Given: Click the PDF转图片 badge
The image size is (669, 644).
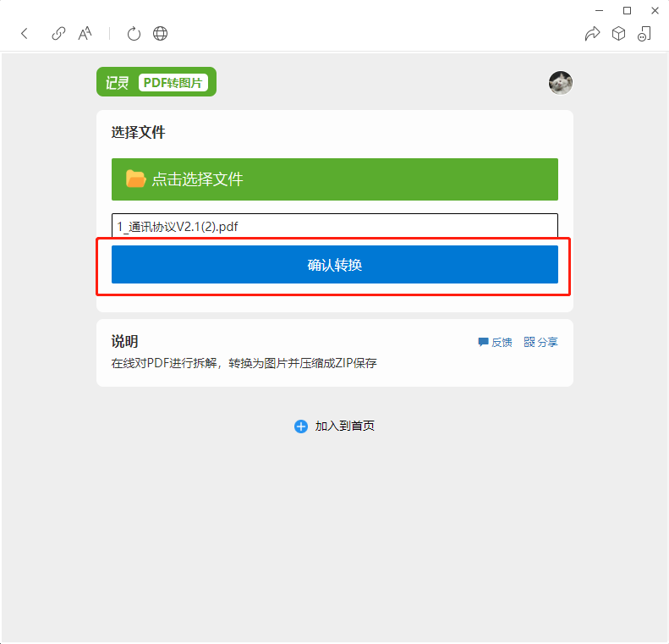Looking at the screenshot, I should pos(173,82).
